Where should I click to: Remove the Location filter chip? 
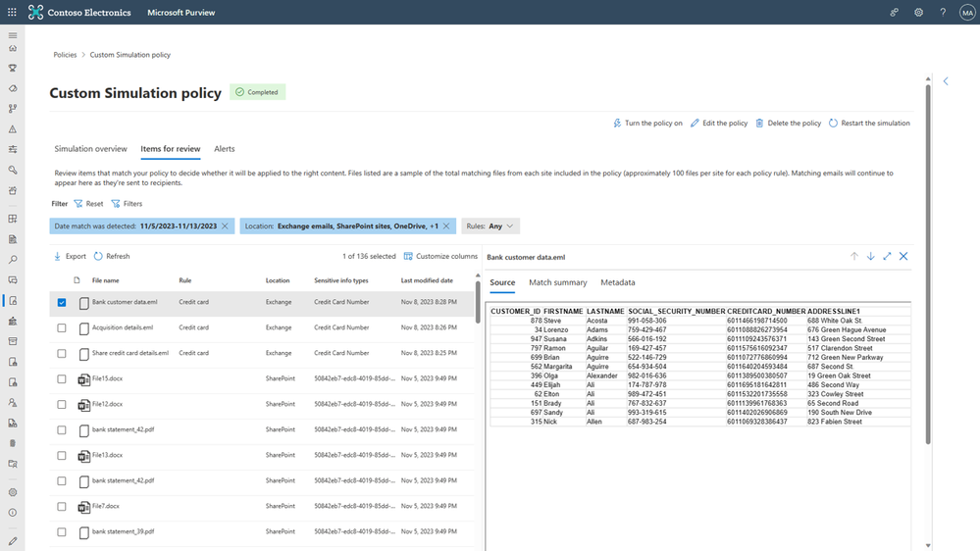446,226
